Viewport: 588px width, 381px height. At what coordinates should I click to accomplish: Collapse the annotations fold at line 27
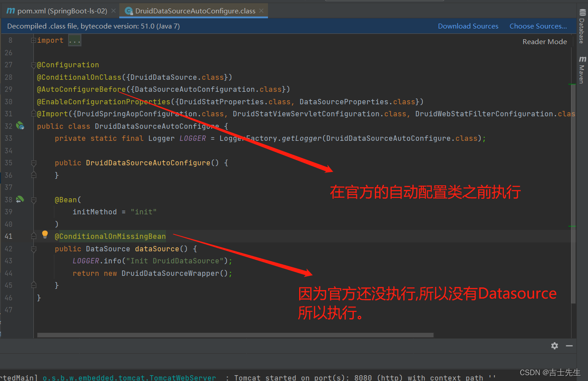pyautogui.click(x=33, y=65)
